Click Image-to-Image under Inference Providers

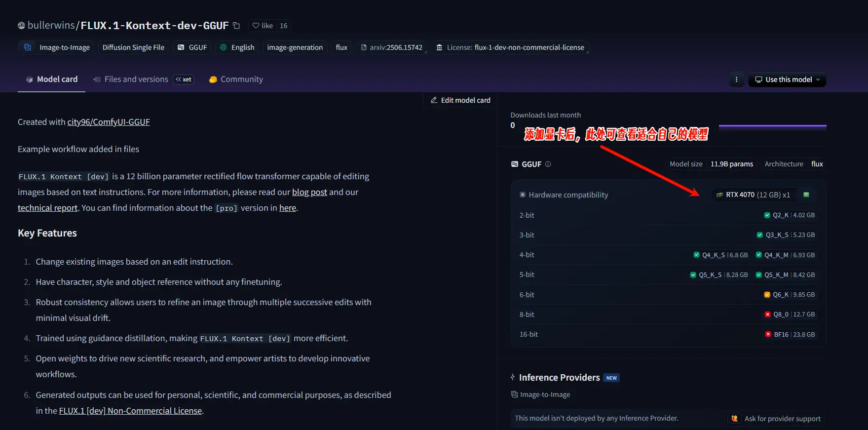[541, 394]
